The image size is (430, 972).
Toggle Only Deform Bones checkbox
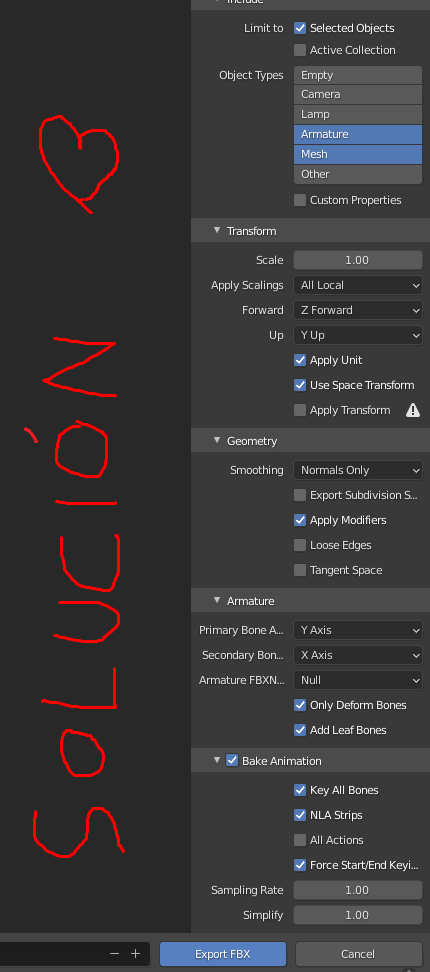click(300, 705)
